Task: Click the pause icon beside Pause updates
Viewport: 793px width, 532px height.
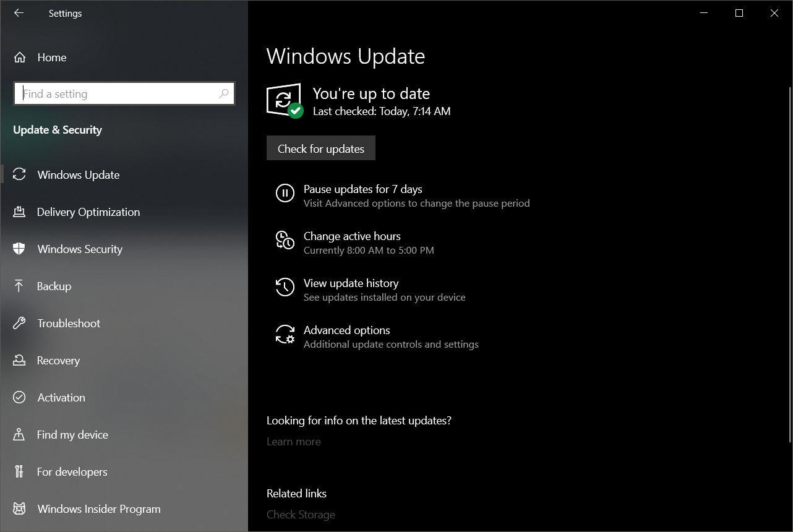Action: (285, 193)
